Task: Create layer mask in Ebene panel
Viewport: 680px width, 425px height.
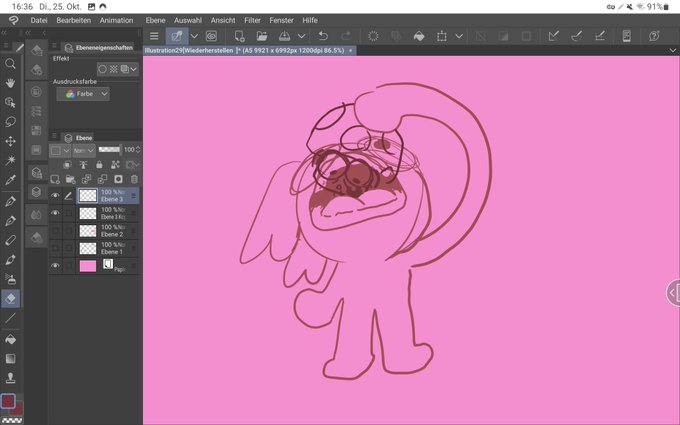Action: [x=118, y=179]
